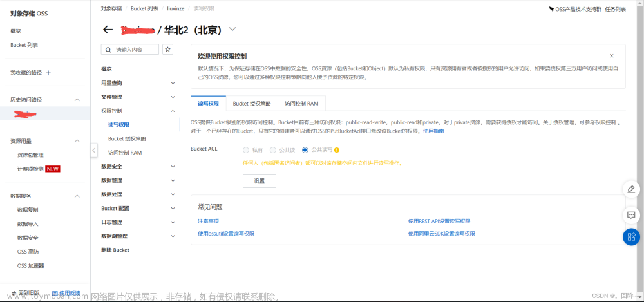Open 数据安全 under 数据服务 sidebar
Screen dimensions: 644x302
28,238
